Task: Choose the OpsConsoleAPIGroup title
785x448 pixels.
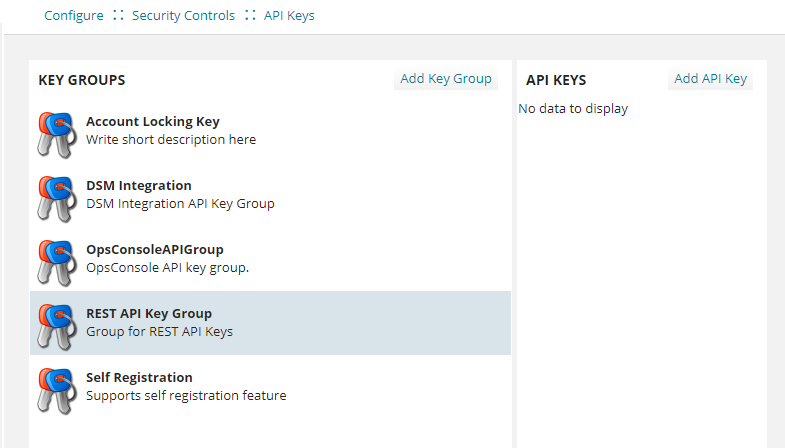Action: pos(154,250)
